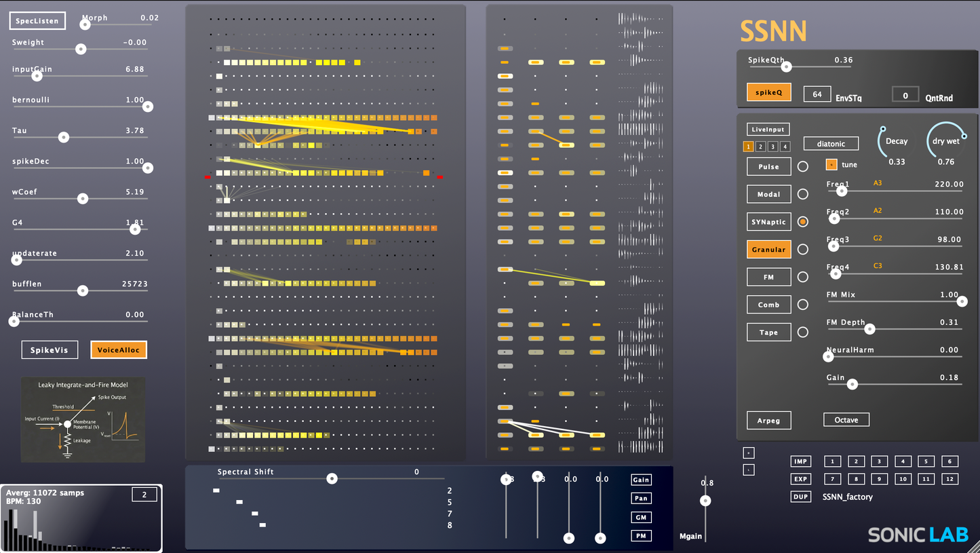
Task: Click the SpikeQth slider handle
Action: coord(786,66)
